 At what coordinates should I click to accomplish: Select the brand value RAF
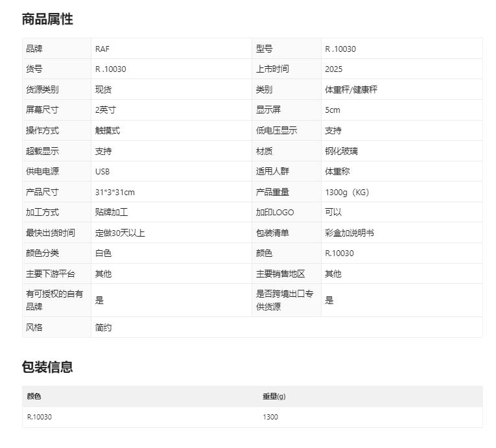[x=102, y=49]
